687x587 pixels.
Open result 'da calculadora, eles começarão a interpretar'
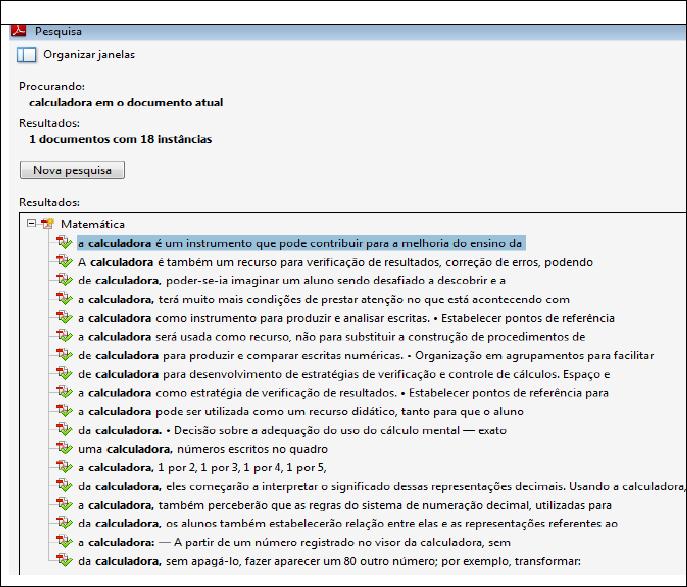(381, 487)
